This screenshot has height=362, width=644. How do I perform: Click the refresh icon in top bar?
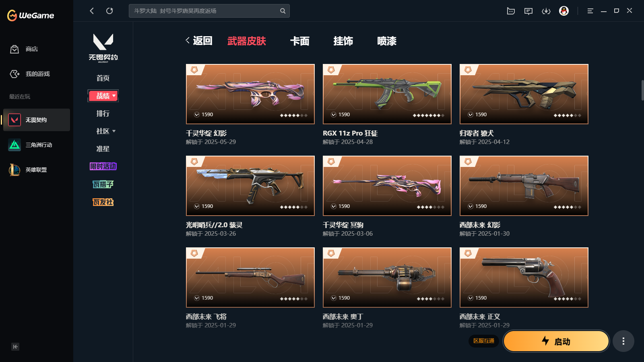[x=109, y=11]
